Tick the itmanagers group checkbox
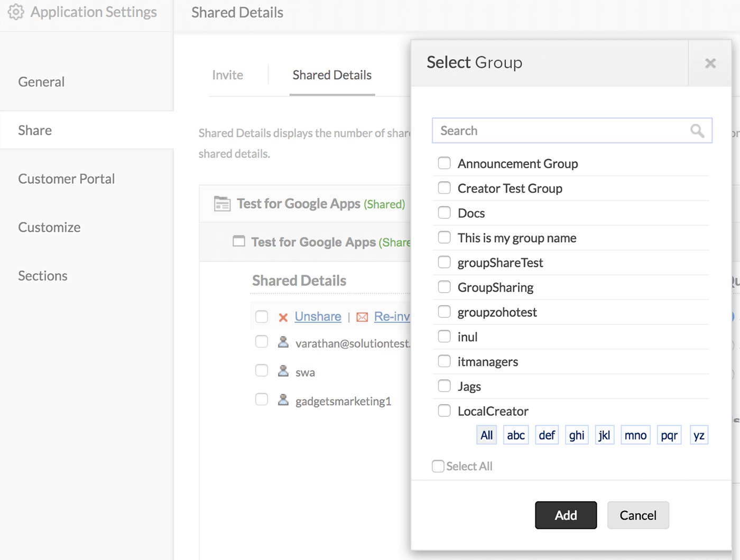Viewport: 740px width, 560px height. tap(444, 361)
